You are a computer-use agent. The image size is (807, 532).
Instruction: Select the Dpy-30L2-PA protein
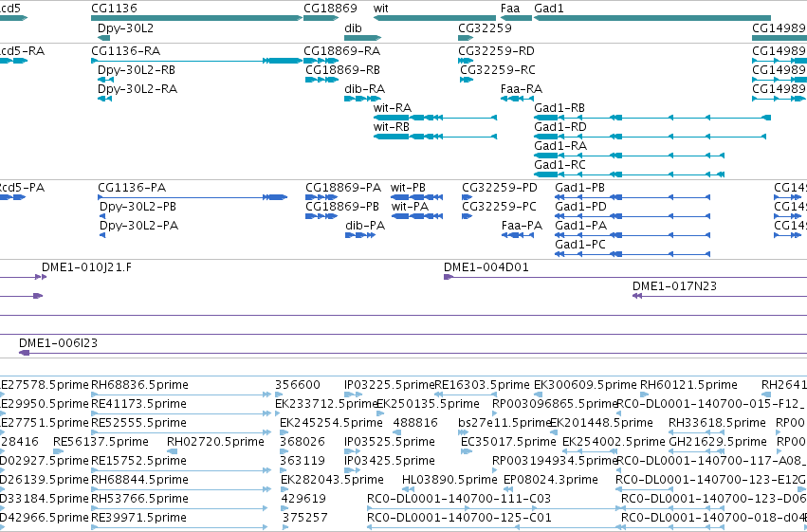(102, 235)
